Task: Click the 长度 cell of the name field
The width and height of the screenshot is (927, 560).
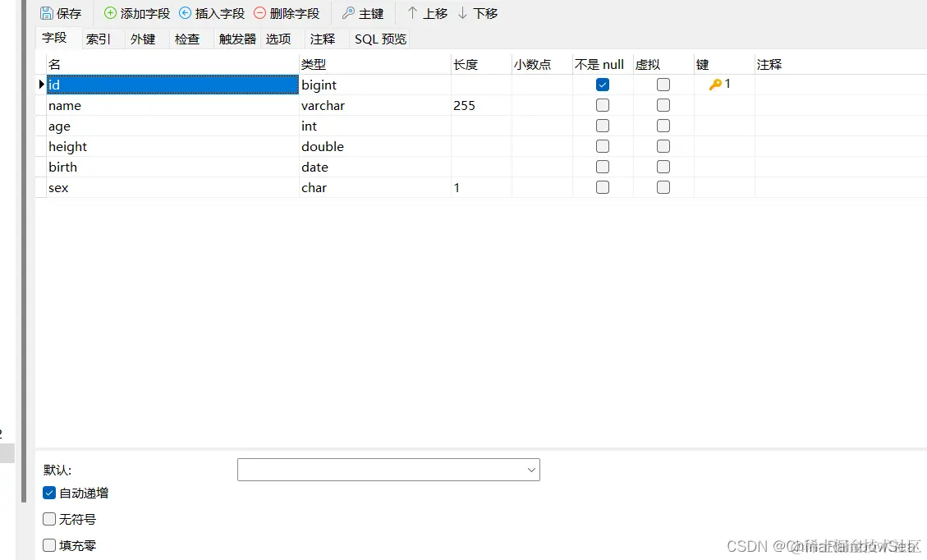Action: pyautogui.click(x=480, y=105)
